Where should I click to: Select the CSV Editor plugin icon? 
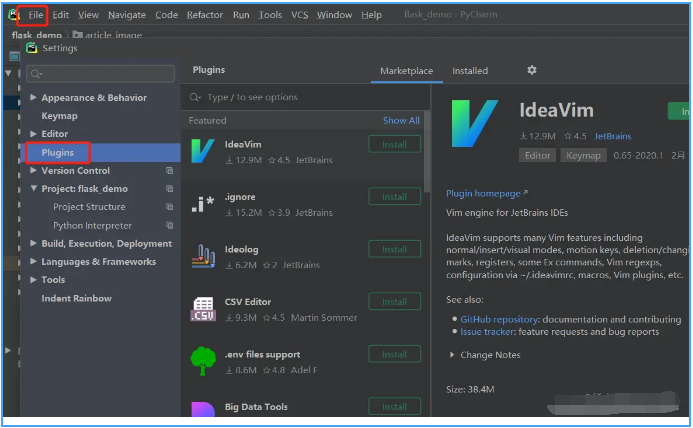pyautogui.click(x=203, y=309)
